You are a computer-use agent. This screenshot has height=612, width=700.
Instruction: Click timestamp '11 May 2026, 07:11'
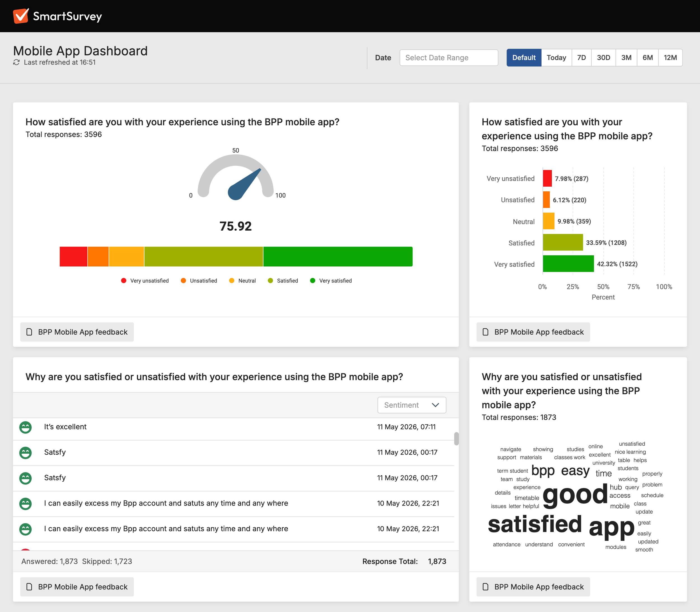coord(407,427)
